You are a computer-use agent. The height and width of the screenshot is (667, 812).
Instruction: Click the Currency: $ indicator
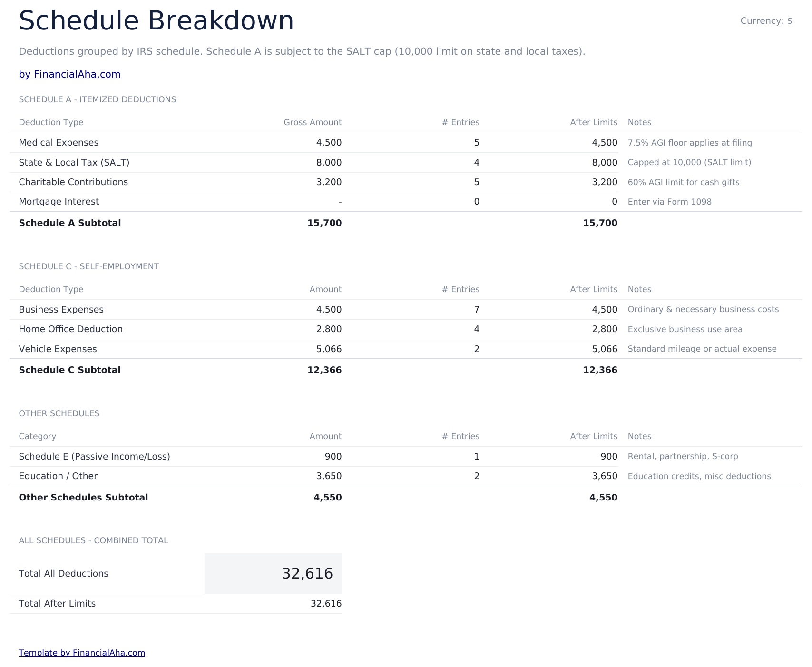pos(766,21)
